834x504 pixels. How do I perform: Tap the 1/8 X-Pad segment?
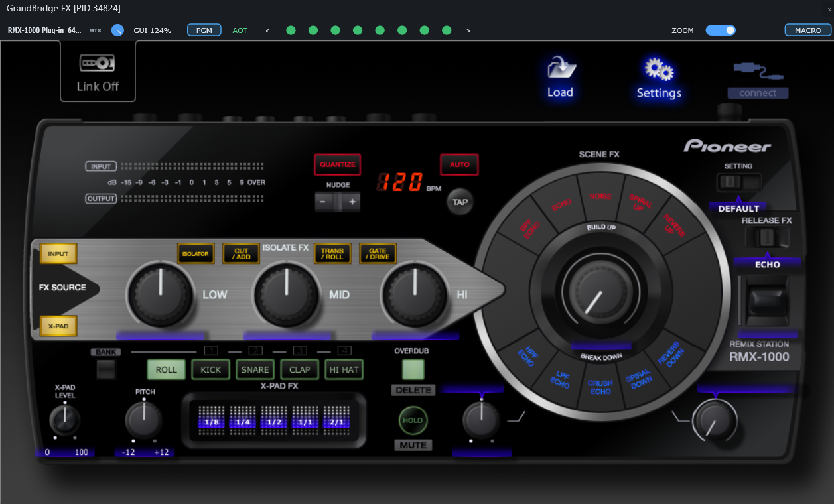click(212, 420)
